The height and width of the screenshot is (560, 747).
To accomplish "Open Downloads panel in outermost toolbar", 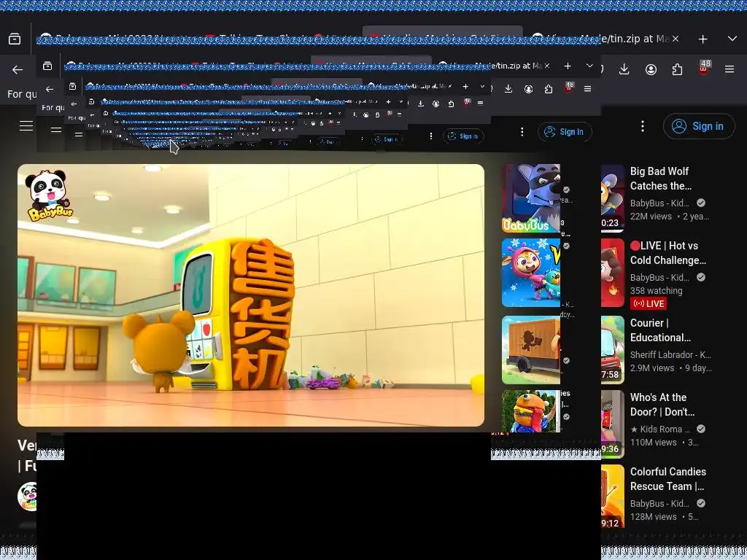I will 624,69.
